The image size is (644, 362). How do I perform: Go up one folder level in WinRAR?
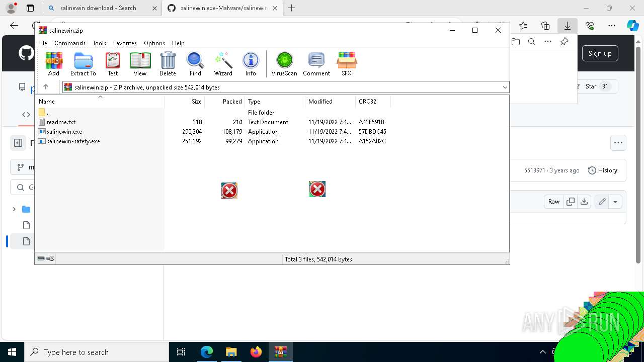[x=45, y=87]
